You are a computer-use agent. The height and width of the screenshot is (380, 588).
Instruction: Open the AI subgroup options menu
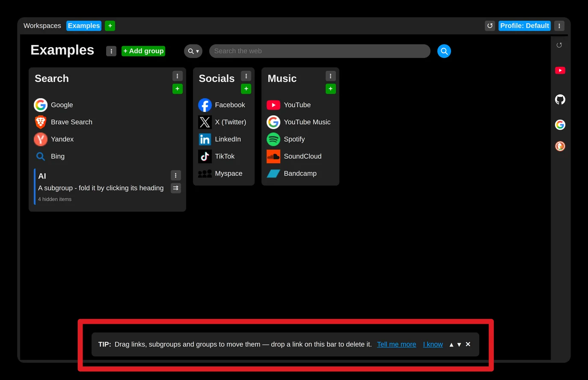pos(176,175)
